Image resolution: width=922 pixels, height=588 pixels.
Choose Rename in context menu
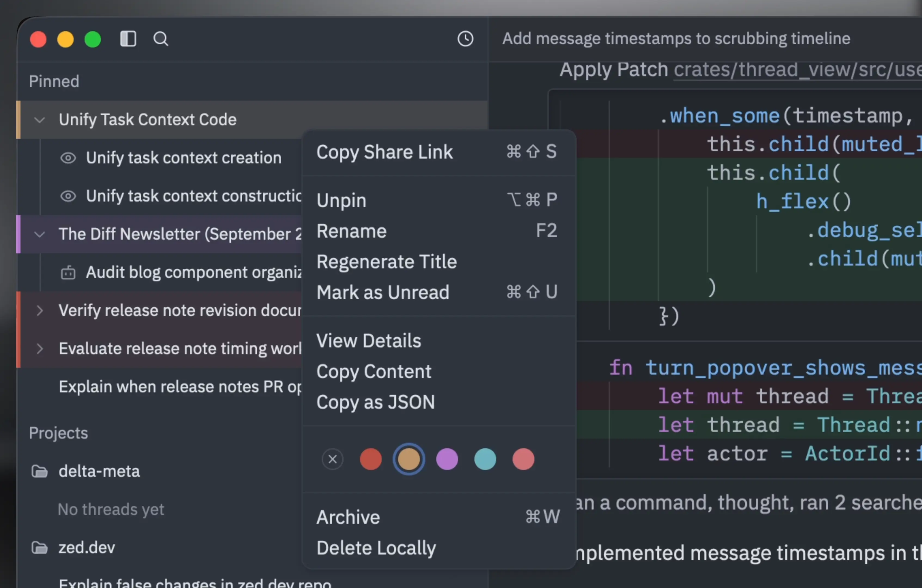pos(439,231)
